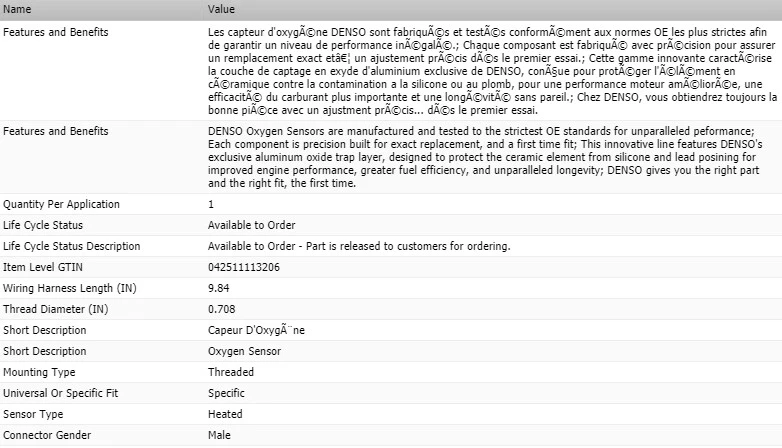Click the Universal Or Specific Fit label
Viewport: 782px width, 448px height.
point(61,393)
